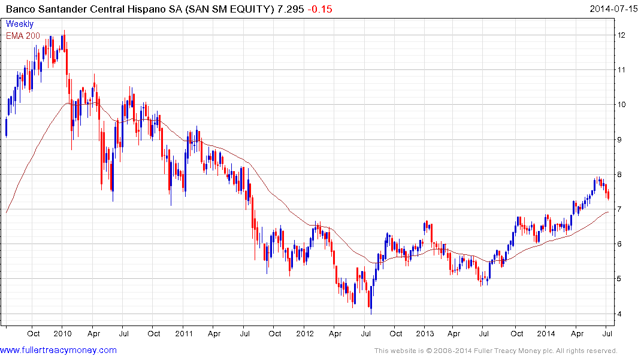The image size is (644, 359).
Task: Select the '11' price axis label
Action: point(621,70)
